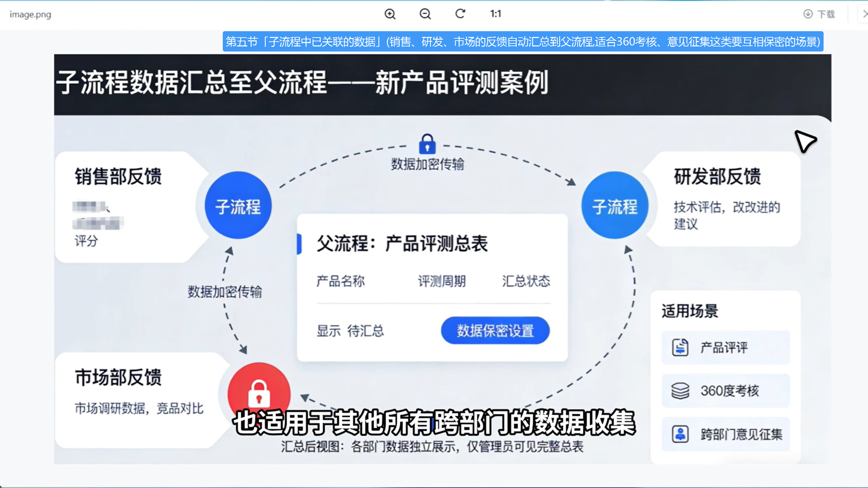The width and height of the screenshot is (868, 488).
Task: Click the left 数据加密传输 label
Action: 225,292
